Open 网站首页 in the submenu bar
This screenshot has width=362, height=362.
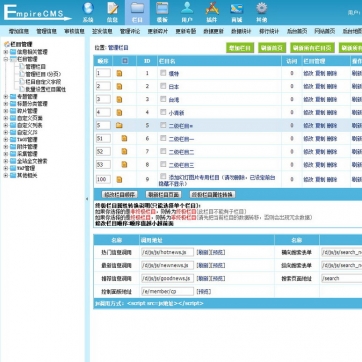(325, 31)
